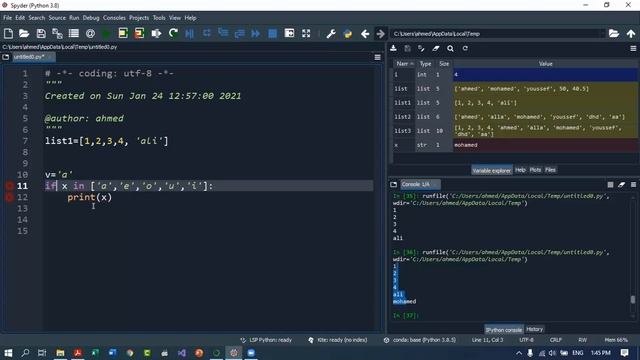The image size is (640, 360).
Task: Switch to the Plots tab
Action: click(535, 170)
